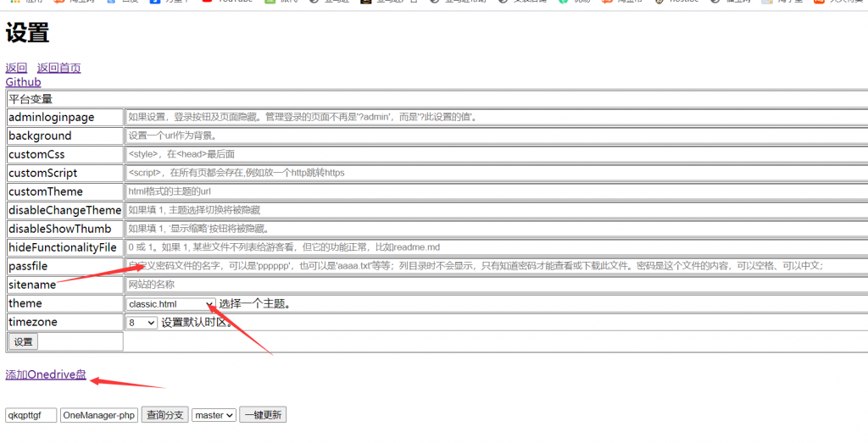Screen dimensions: 868x443
Task: Focus the sitename input field
Action: (496, 285)
